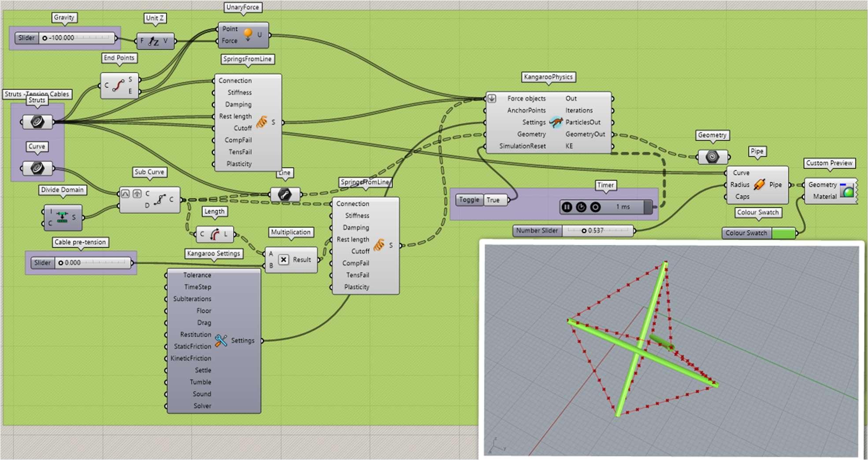Adjust the Cable pre-tension slider at 0.000
This screenshot has width=868, height=460.
coord(93,263)
